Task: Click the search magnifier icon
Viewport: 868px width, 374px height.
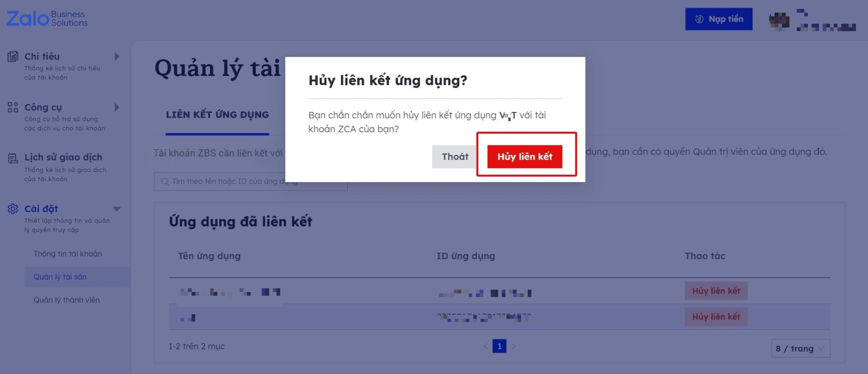Action: coord(165,181)
